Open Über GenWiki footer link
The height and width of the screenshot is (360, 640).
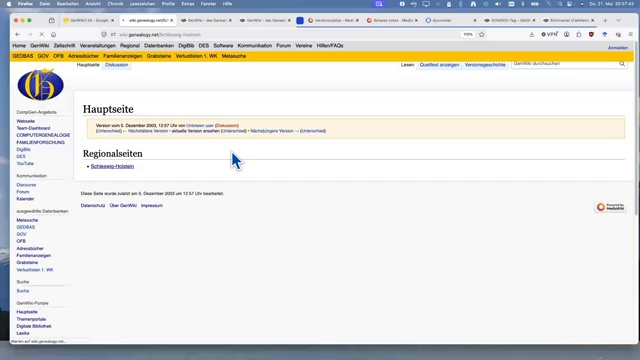[123, 206]
